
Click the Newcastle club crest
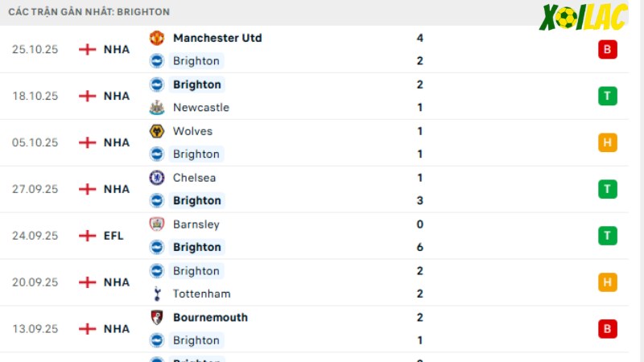coord(156,108)
